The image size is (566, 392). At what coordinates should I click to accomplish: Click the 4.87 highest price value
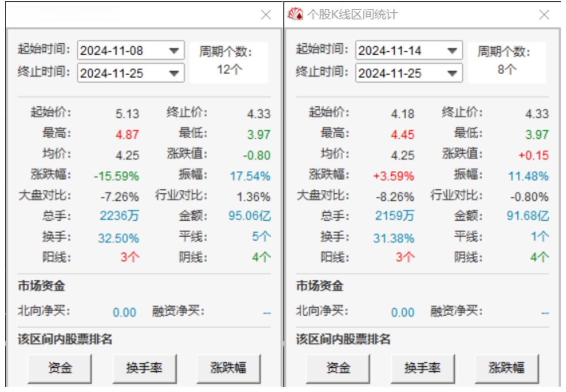point(127,134)
